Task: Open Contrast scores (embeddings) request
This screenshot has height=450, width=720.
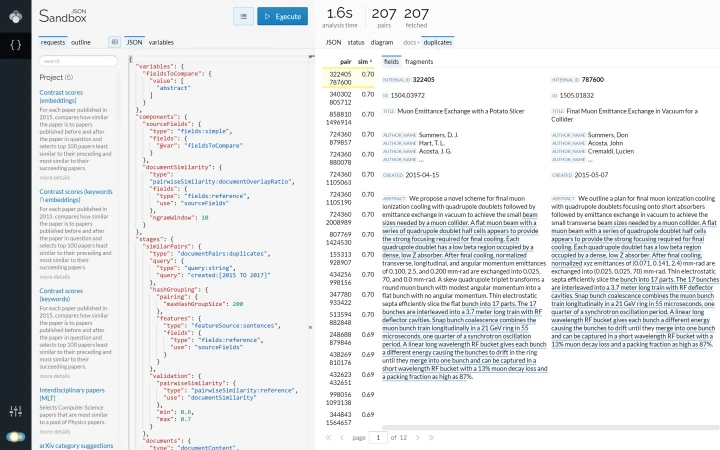Action: [61, 96]
